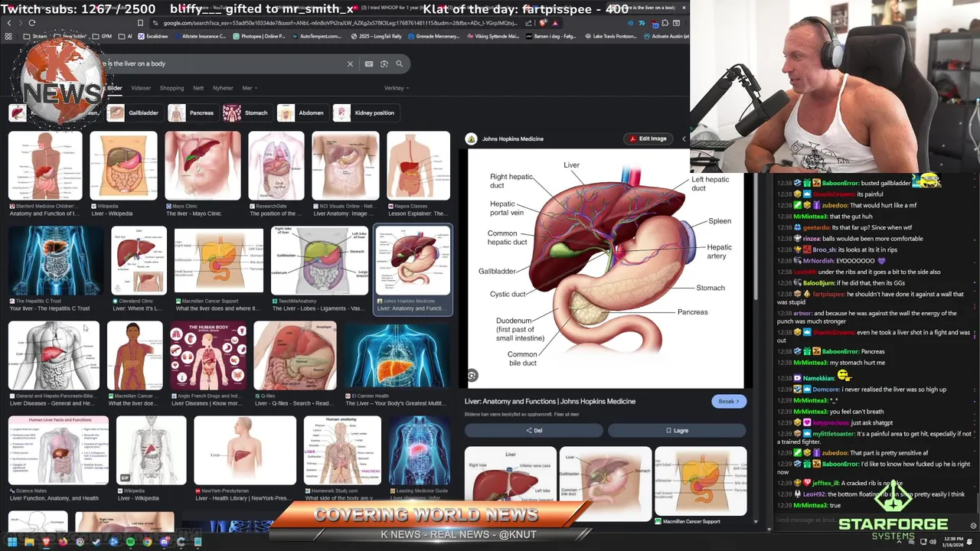Switch to the Videoer tab

tap(141, 88)
